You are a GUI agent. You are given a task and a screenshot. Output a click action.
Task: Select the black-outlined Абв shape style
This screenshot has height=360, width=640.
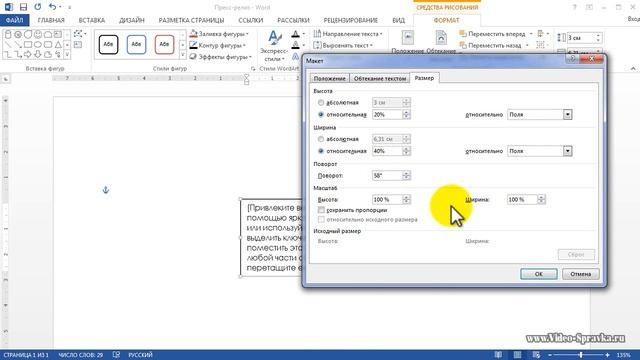tap(109, 44)
